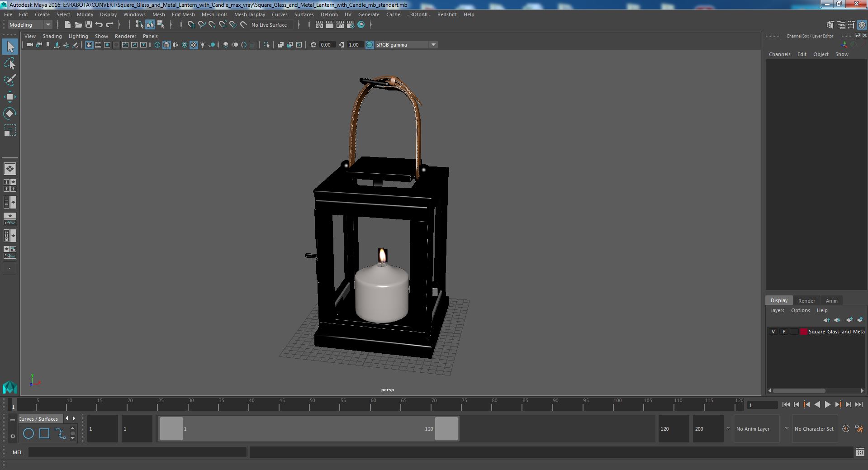The width and height of the screenshot is (868, 470).
Task: Open the Edit Mesh menu
Action: tap(183, 14)
